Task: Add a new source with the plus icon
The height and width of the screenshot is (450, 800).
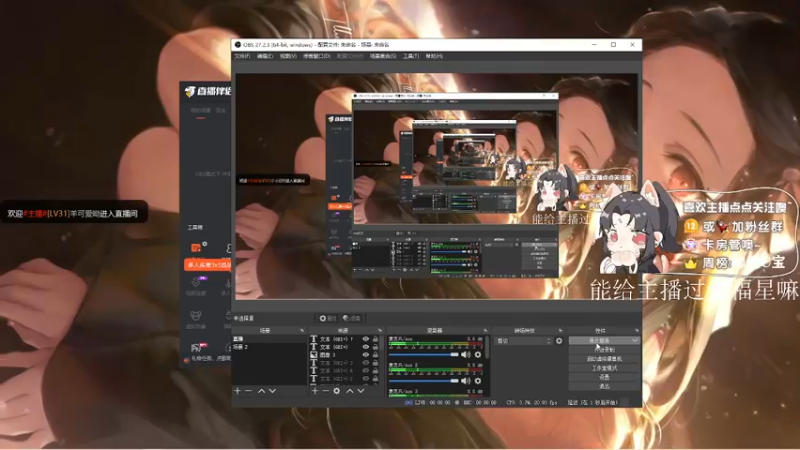Action: pyautogui.click(x=315, y=391)
